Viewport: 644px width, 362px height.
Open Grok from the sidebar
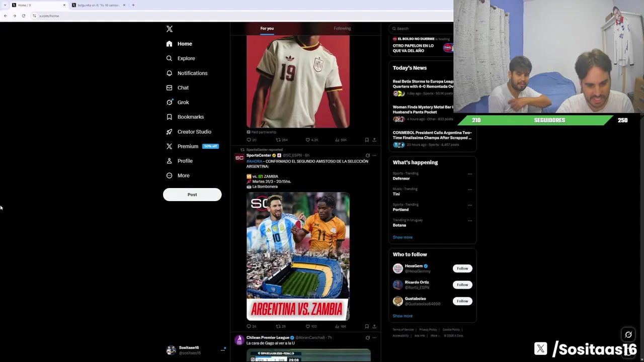[178, 102]
